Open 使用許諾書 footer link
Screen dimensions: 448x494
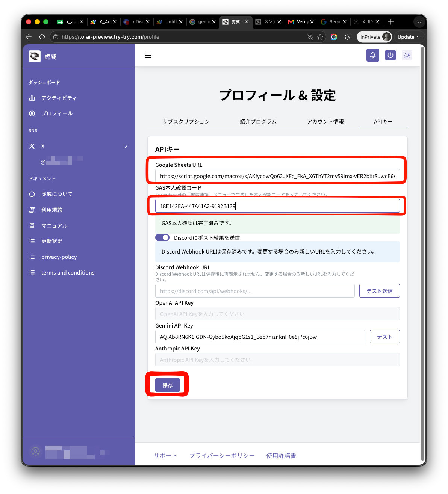[x=281, y=456]
